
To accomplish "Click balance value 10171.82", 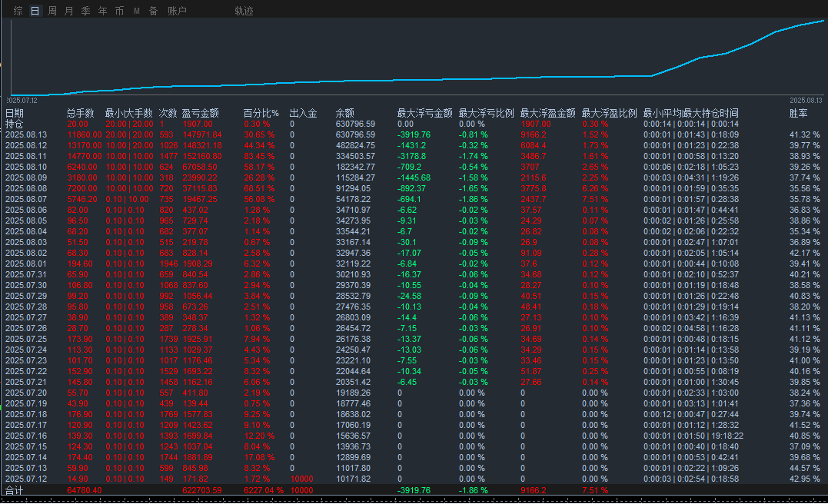I will click(354, 479).
